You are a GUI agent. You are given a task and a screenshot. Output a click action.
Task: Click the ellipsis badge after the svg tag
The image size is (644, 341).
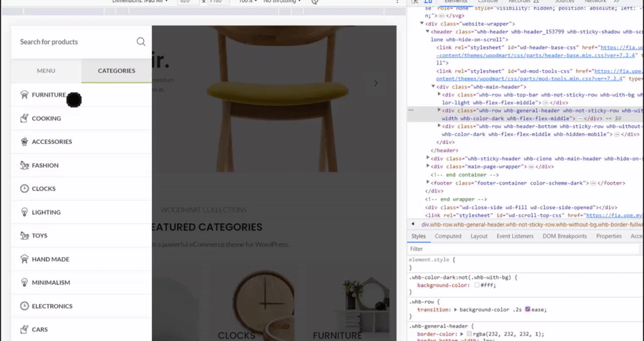pos(442,15)
